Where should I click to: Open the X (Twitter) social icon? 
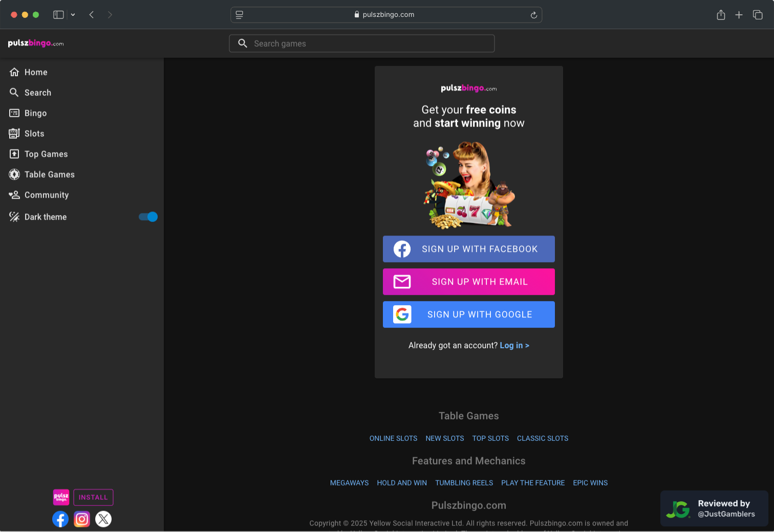[x=103, y=519]
